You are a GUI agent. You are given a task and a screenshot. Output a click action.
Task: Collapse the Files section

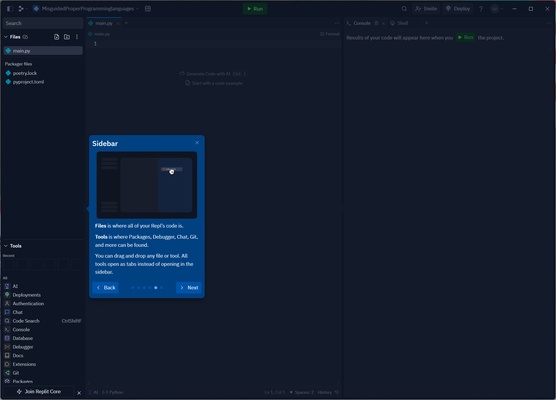coord(6,37)
